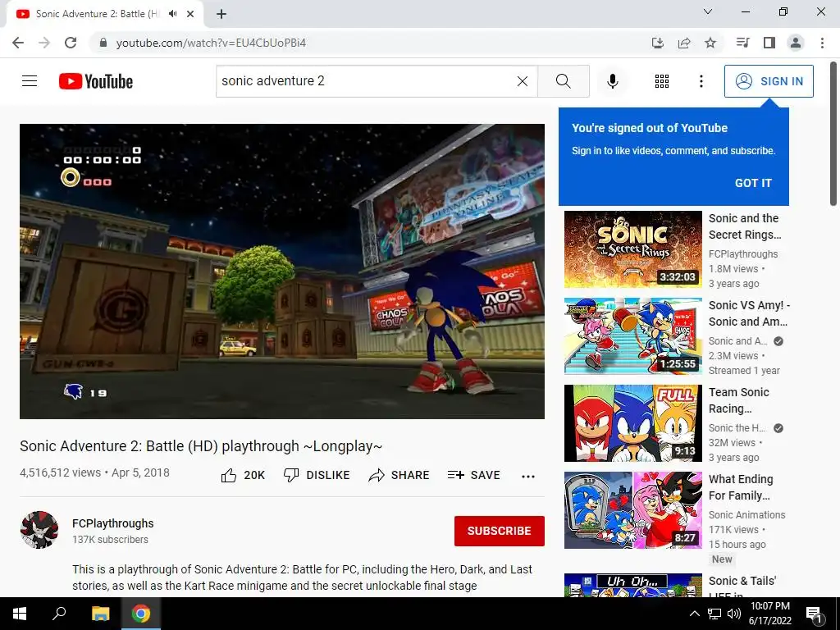Open 'Sonic VS Amy!' title link

click(749, 313)
